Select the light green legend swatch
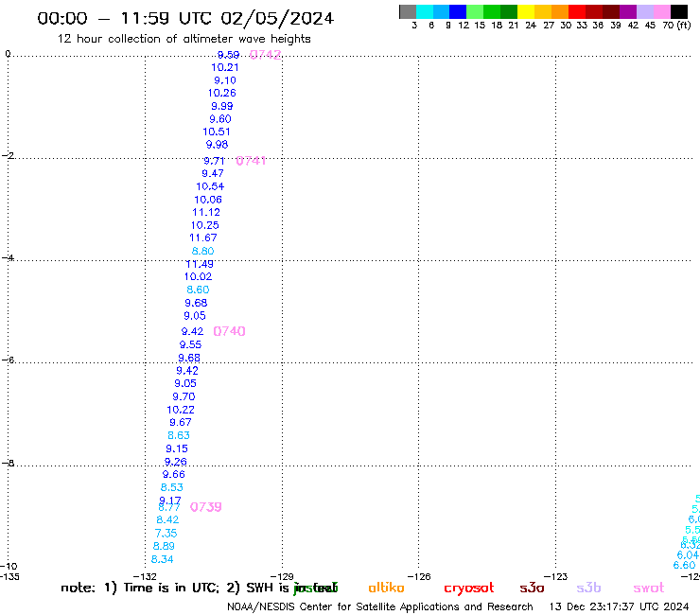The image size is (700, 615). [475, 11]
